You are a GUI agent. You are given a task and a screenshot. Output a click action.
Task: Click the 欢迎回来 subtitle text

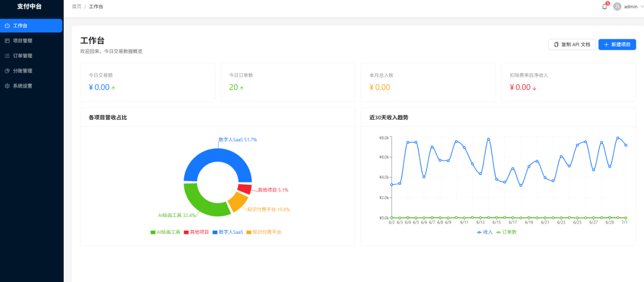112,52
